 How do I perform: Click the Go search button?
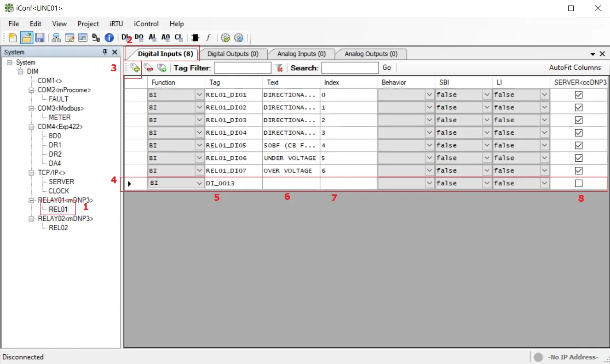tap(386, 68)
